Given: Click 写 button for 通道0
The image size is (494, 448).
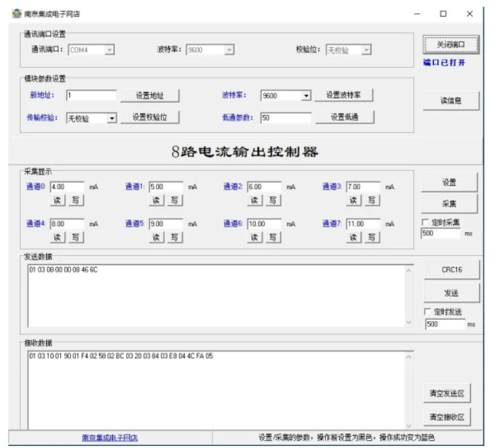Looking at the screenshot, I should pos(76,200).
